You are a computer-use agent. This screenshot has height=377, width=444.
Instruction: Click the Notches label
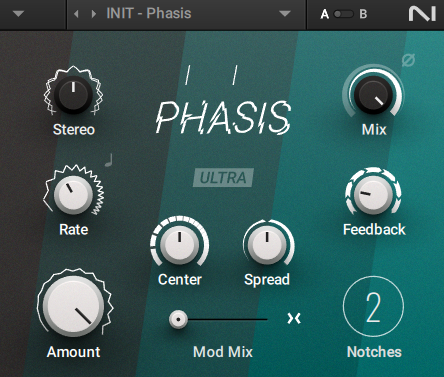(374, 352)
